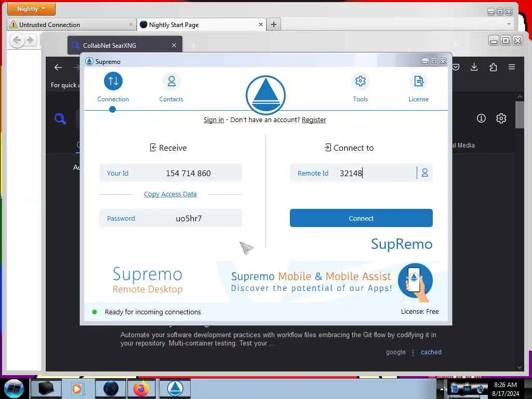Open the Connection tab in Supremo
Image resolution: width=532 pixels, height=399 pixels.
(113, 87)
